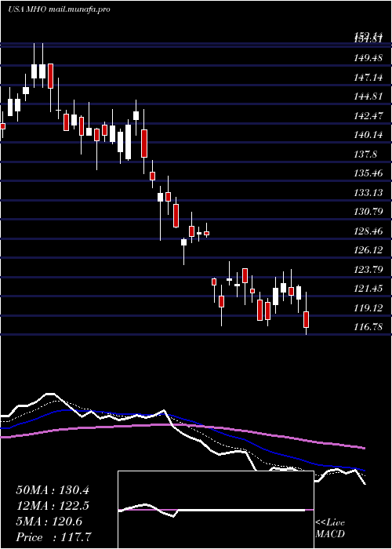
Task: Click the '12MA : 122.5' reading
Action: 53,506
